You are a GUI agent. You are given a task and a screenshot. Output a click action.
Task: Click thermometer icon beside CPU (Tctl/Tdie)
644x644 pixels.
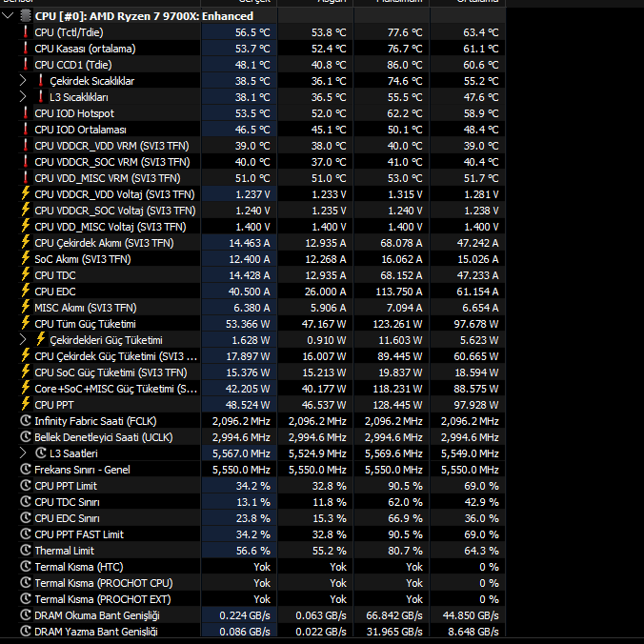(26, 32)
